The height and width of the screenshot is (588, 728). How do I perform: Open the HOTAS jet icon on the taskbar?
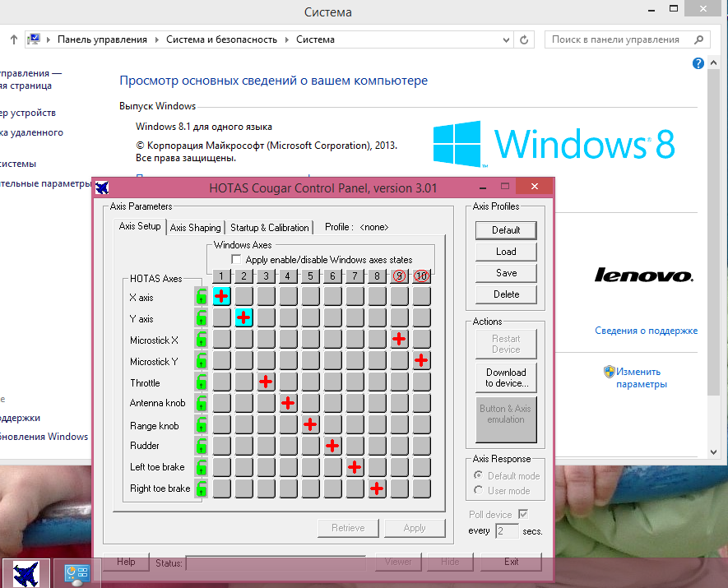tap(26, 575)
